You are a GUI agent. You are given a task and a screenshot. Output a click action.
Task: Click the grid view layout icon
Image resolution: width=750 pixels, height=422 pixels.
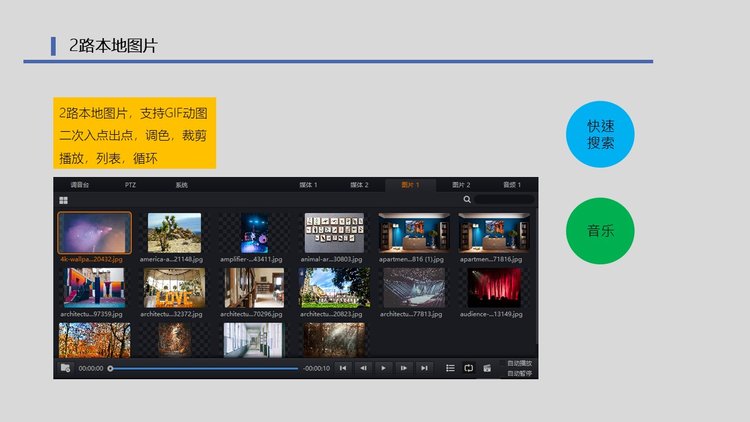click(x=64, y=200)
